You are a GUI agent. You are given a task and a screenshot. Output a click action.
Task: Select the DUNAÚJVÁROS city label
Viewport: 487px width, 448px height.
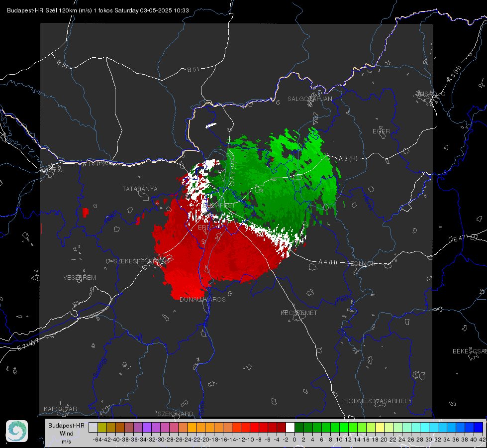pos(202,299)
